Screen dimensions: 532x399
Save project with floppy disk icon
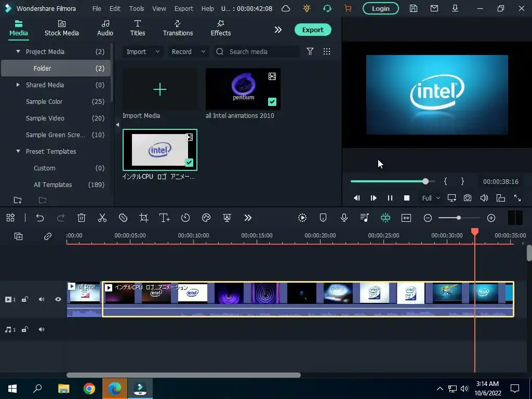coord(413,8)
